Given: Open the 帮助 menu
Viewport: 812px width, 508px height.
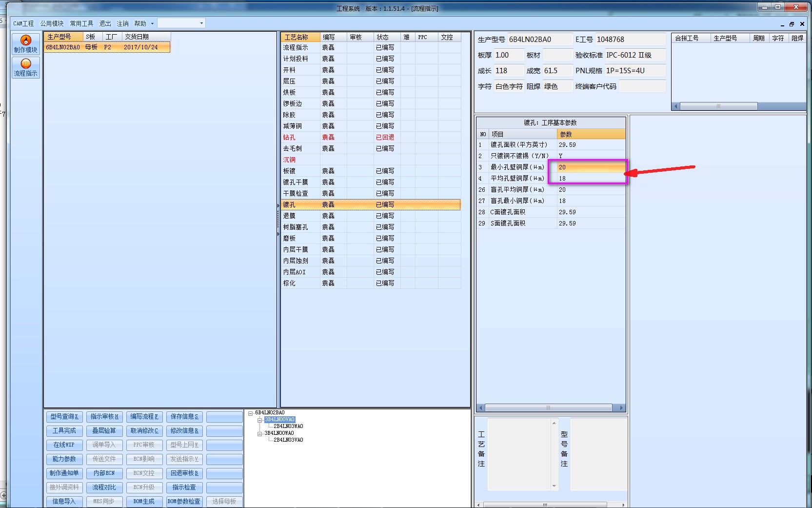Looking at the screenshot, I should [x=140, y=23].
